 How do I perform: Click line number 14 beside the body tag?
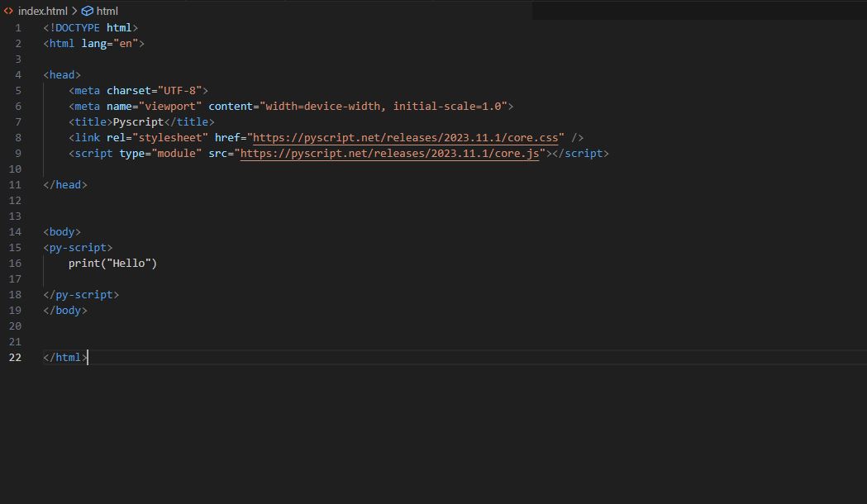pyautogui.click(x=15, y=232)
